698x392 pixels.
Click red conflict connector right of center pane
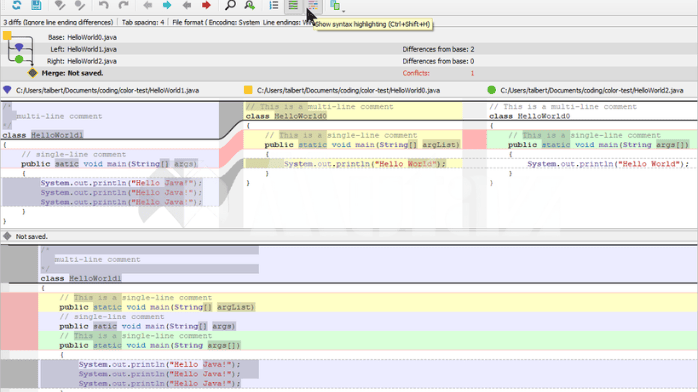click(475, 140)
